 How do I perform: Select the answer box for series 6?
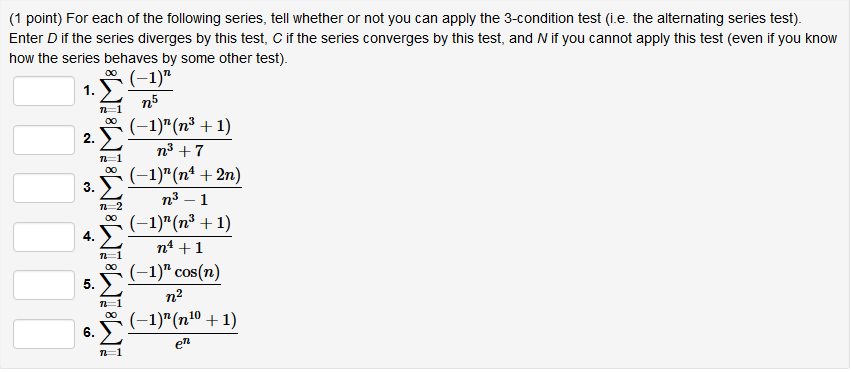pyautogui.click(x=44, y=334)
